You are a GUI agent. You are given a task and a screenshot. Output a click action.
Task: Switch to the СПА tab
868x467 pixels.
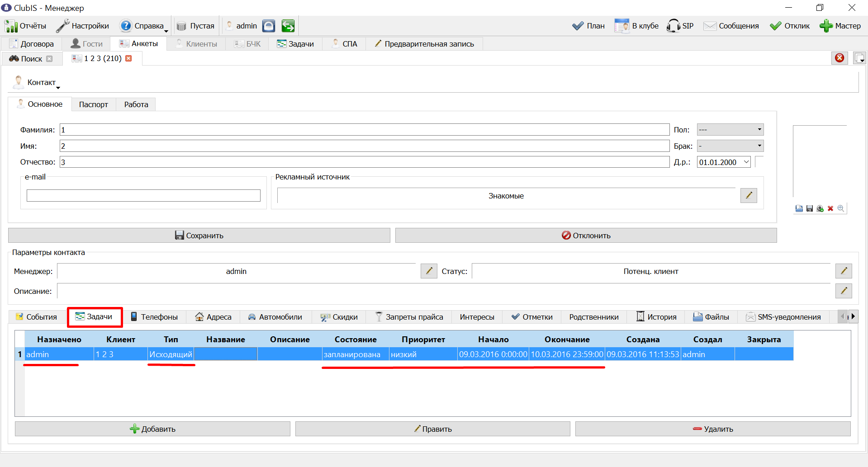pyautogui.click(x=345, y=44)
